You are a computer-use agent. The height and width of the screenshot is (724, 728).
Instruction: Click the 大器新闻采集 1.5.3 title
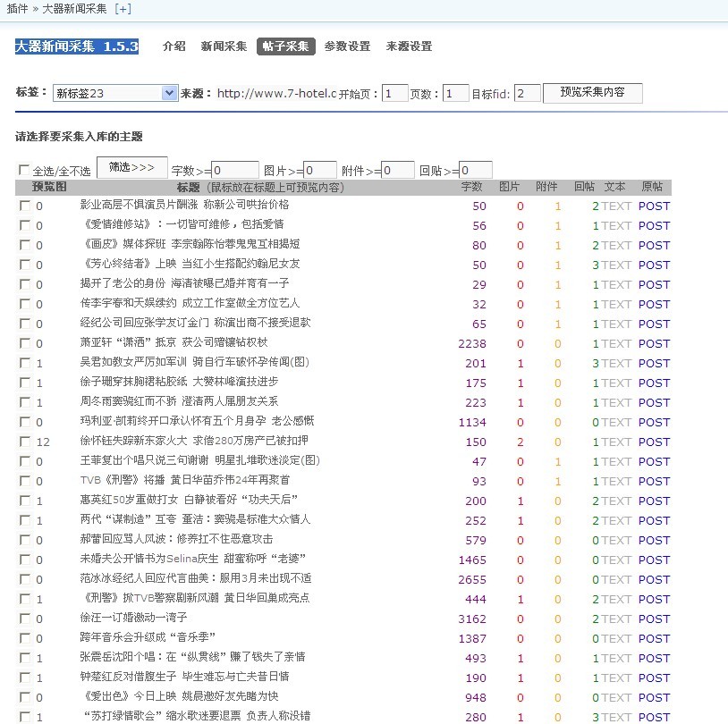pyautogui.click(x=77, y=46)
